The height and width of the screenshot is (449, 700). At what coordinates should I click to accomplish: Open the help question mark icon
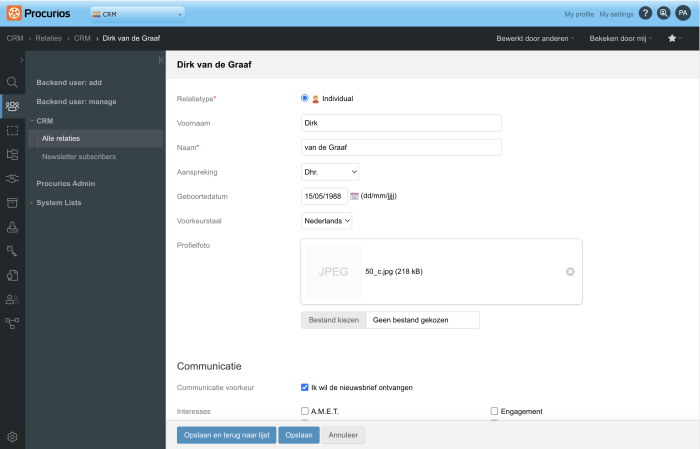645,13
